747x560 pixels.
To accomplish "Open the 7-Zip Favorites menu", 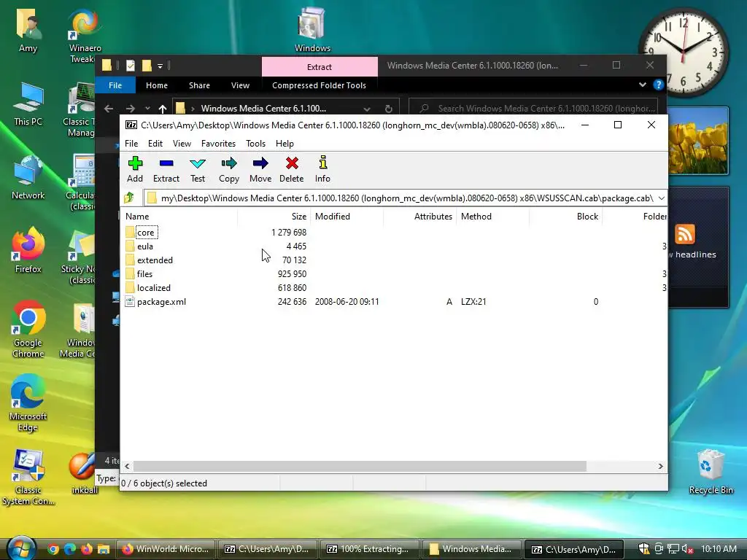I will point(218,144).
